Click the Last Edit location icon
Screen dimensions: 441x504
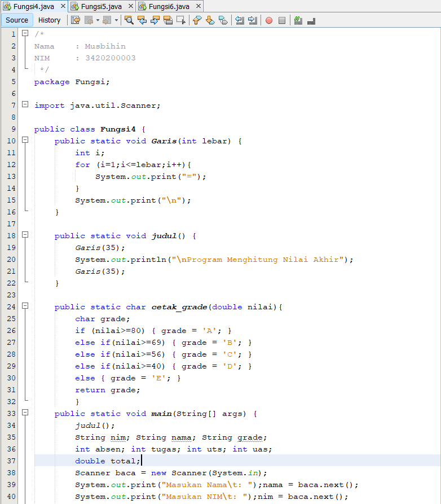coord(76,20)
